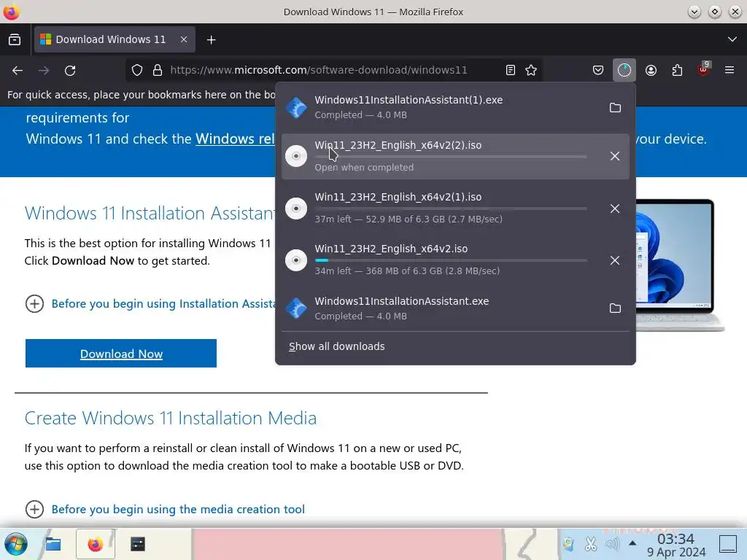Open the terminal taskbar icon
Viewport: 747px width, 560px height.
pos(138,544)
